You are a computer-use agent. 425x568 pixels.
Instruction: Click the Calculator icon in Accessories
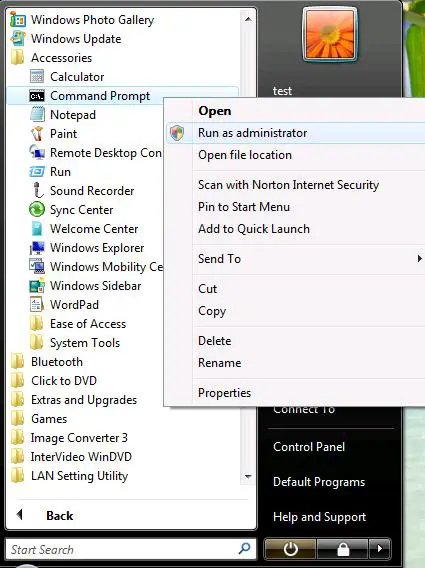(x=37, y=77)
